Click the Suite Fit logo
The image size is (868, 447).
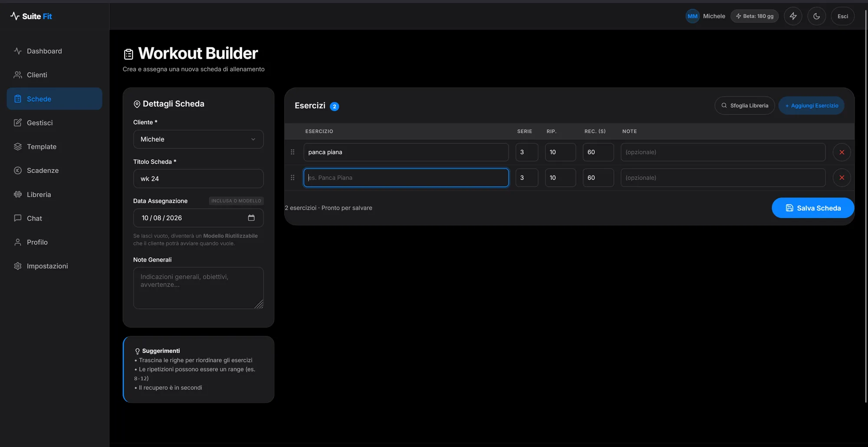pyautogui.click(x=31, y=16)
